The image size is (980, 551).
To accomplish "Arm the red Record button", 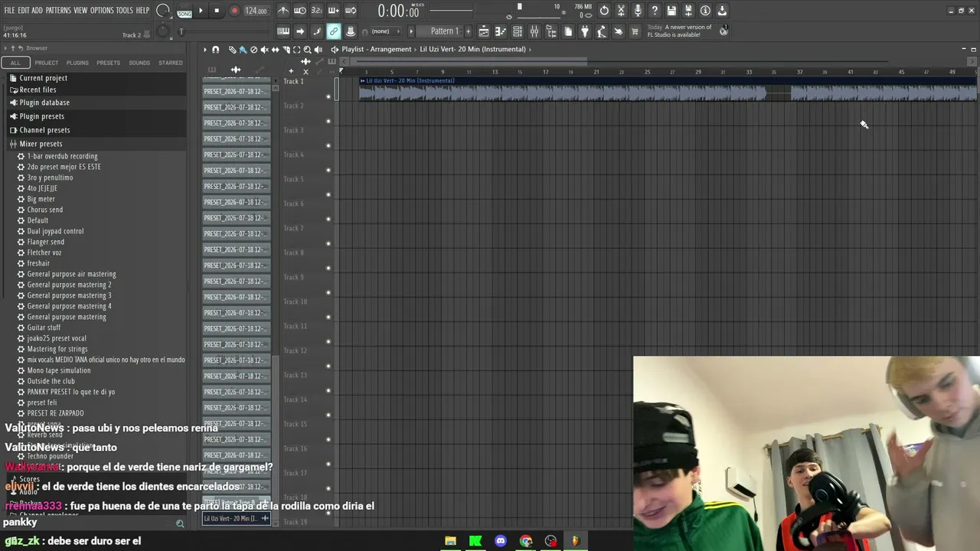I will tap(234, 11).
